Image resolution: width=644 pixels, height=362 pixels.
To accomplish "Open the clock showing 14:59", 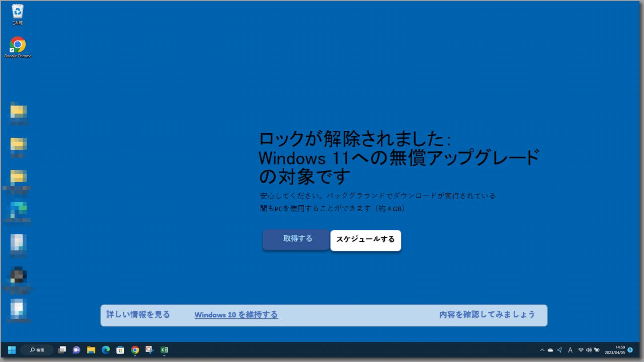I will pos(615,350).
